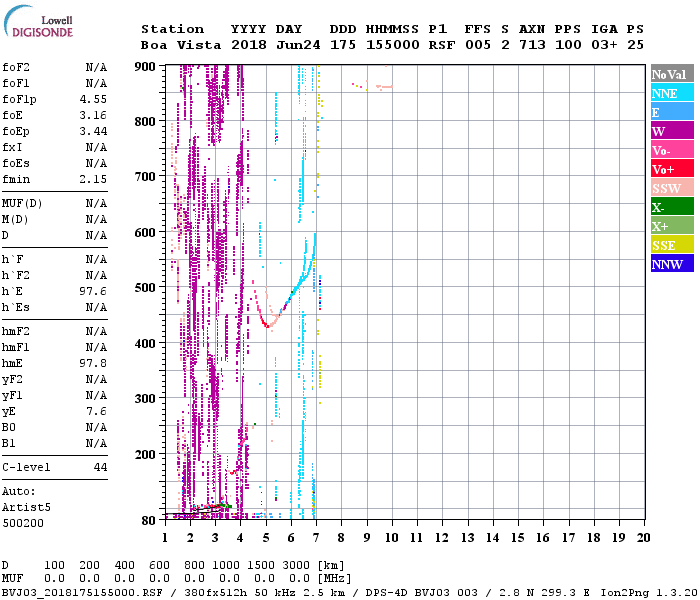700x600 pixels.
Task: Click the 7 MHz frequency axis label
Action: (x=316, y=538)
